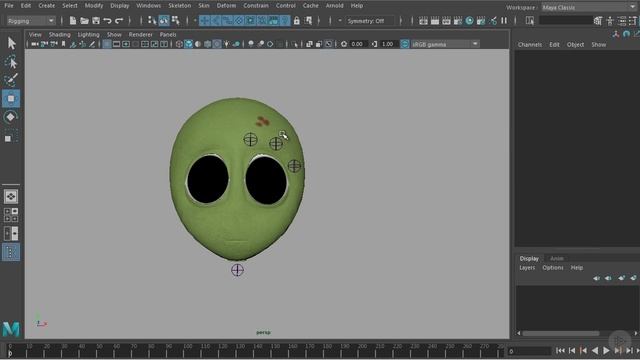Open the panel Renderer menu
This screenshot has width=640, height=360.
tap(140, 35)
